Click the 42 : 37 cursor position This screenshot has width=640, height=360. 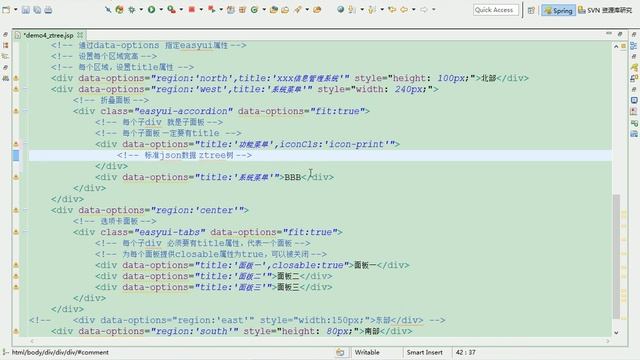point(465,352)
